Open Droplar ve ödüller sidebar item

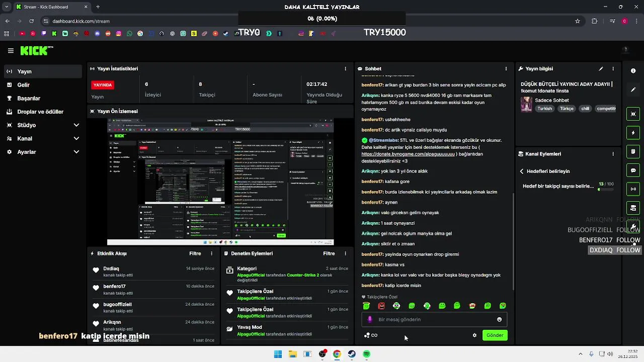42,112
